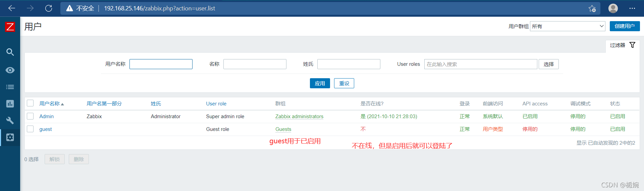Open Configuration wrench icon in sidebar

point(10,121)
